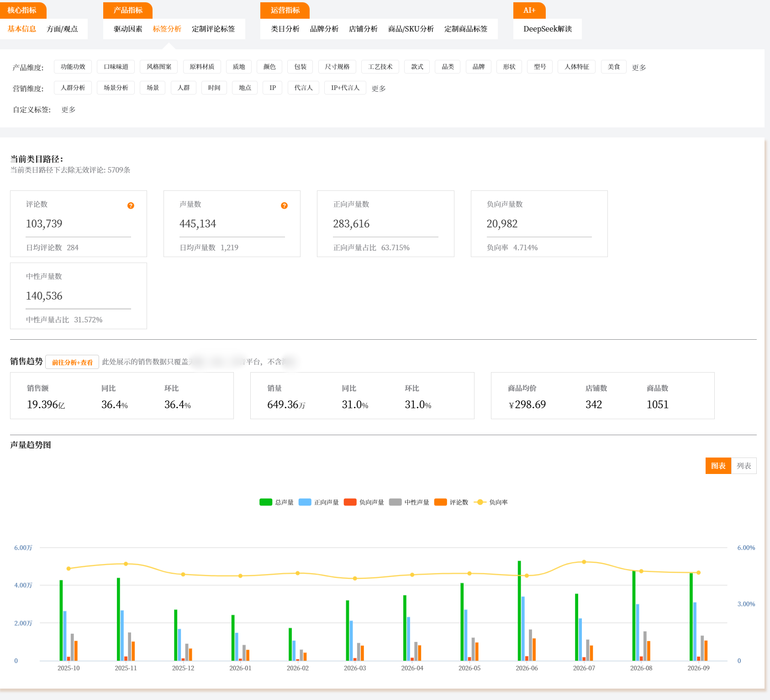Hide the red 负向声量 legend series

(x=364, y=502)
